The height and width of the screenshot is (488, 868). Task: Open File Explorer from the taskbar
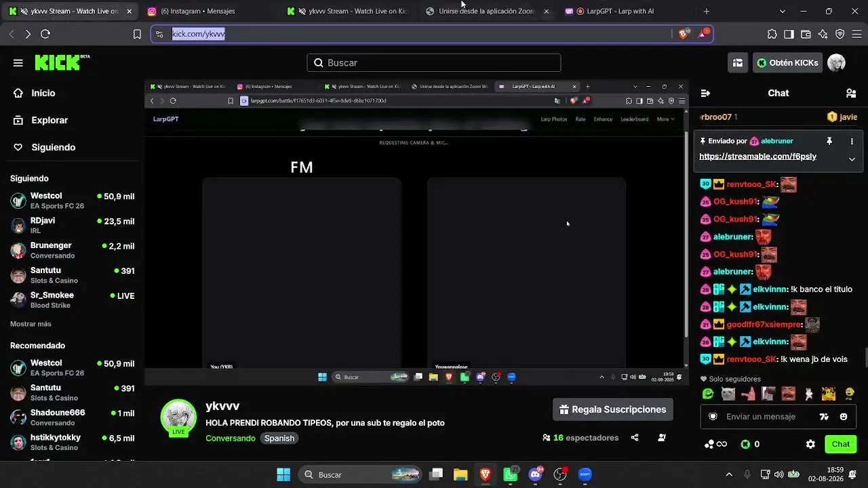click(460, 474)
